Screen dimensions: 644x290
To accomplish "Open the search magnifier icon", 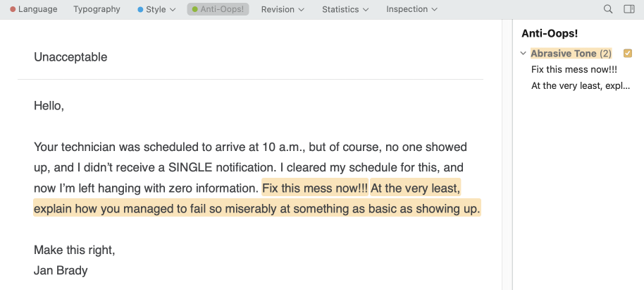I will point(608,9).
